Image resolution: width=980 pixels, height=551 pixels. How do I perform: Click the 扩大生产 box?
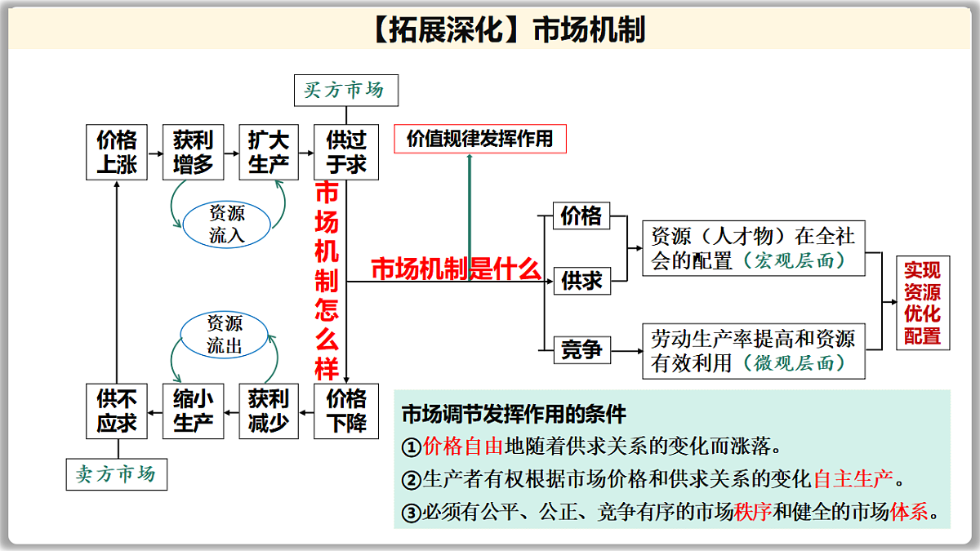coord(269,153)
